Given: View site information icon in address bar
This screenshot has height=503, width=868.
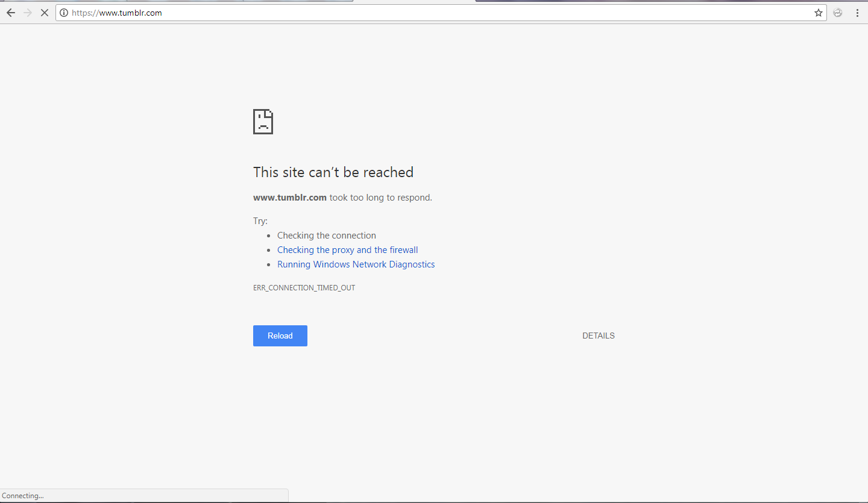Looking at the screenshot, I should click(x=64, y=13).
